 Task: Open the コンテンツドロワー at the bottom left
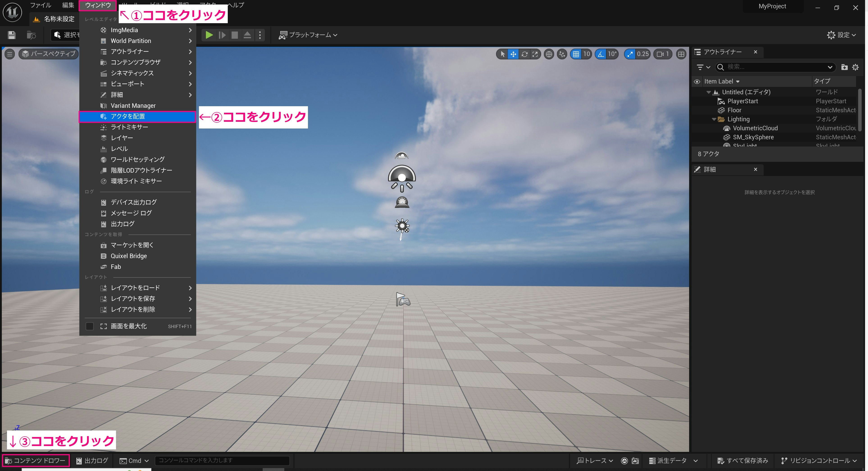tap(35, 460)
